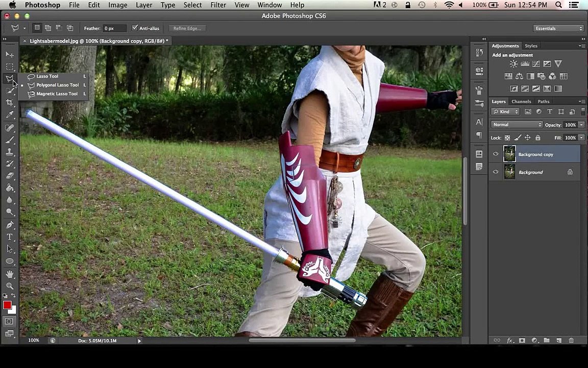Click the Delete layer trash icon
This screenshot has width=588, height=368.
click(571, 340)
